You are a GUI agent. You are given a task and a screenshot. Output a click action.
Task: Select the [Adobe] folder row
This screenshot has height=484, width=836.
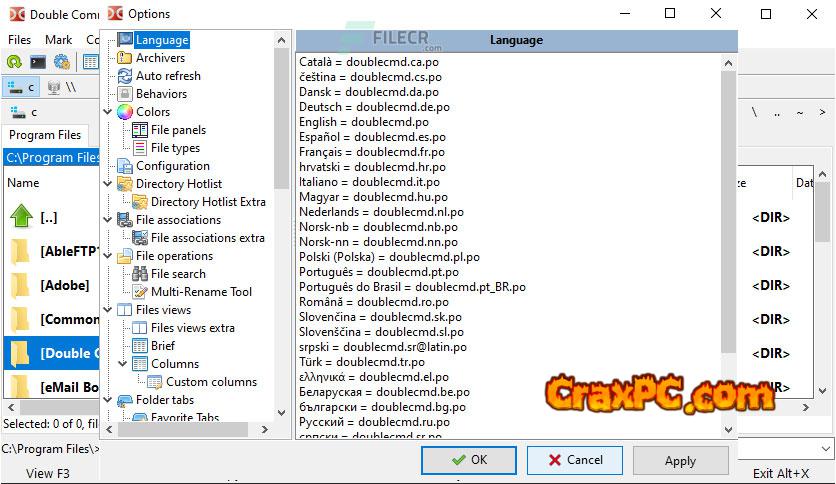(x=51, y=285)
